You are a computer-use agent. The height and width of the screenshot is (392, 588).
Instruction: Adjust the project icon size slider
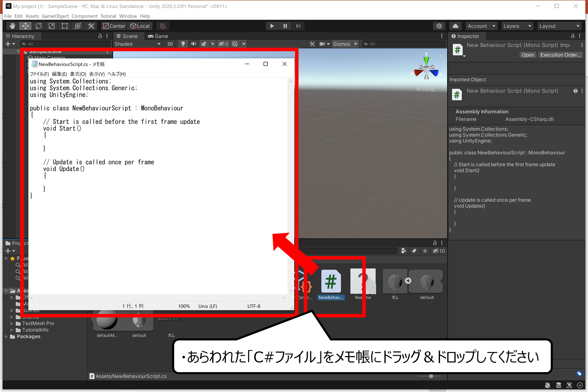click(431, 376)
